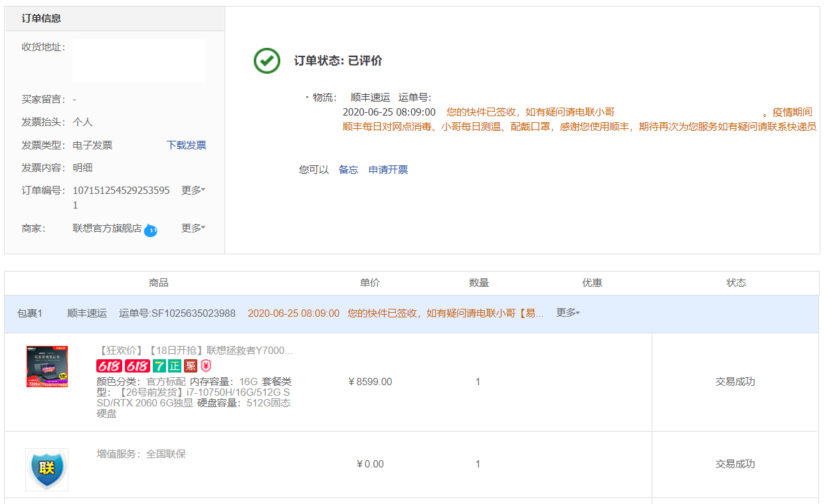
Task: Click 顺丰速运 in the 包裹1 row
Action: [87, 313]
